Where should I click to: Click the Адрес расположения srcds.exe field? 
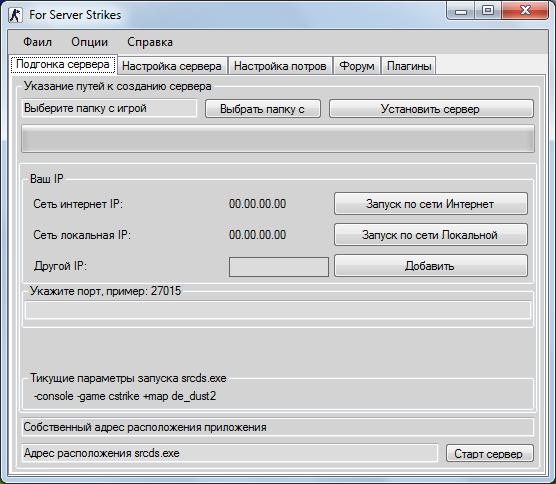230,453
